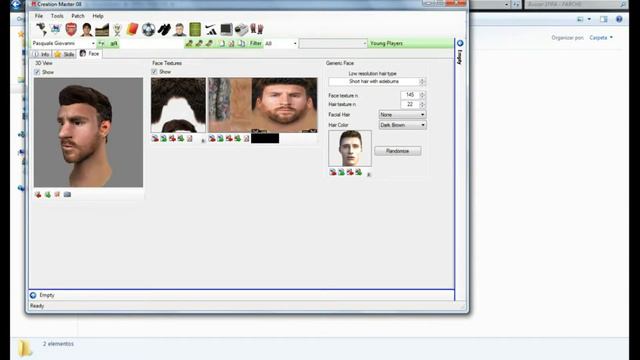Open the Adidas logo sponsors icon
Image resolution: width=640 pixels, height=360 pixels.
(211, 29)
